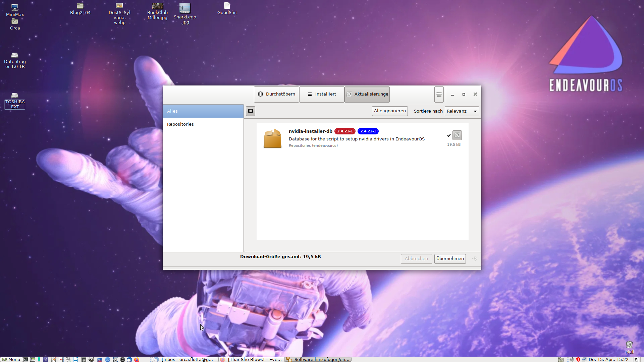Click the file manager tray icon
The height and width of the screenshot is (362, 644).
pos(560,359)
